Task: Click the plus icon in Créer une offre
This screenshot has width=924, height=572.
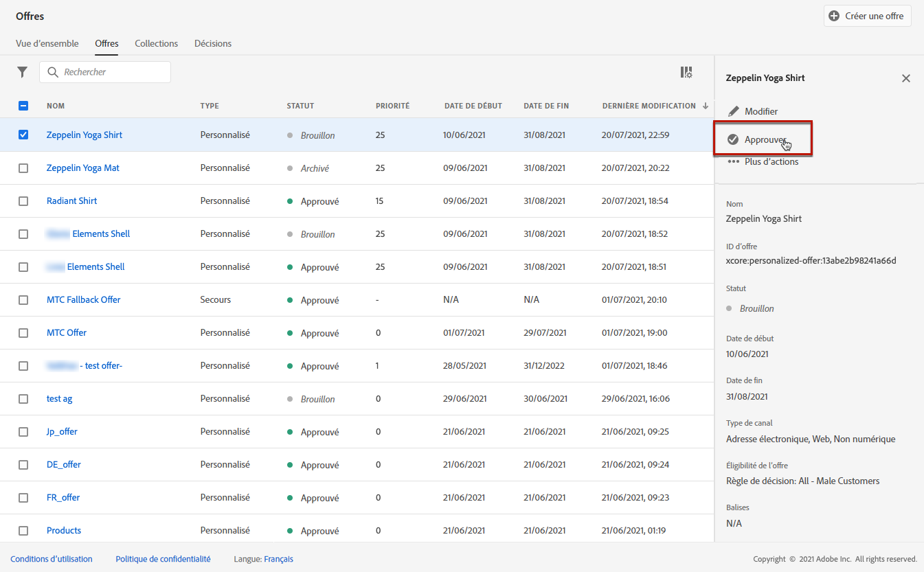Action: click(834, 16)
